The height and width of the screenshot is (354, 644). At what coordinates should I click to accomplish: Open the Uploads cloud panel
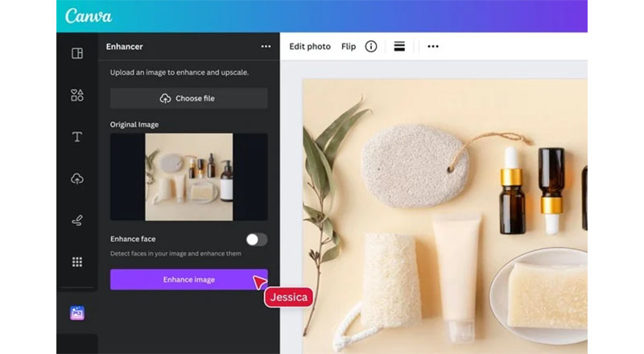point(77,179)
